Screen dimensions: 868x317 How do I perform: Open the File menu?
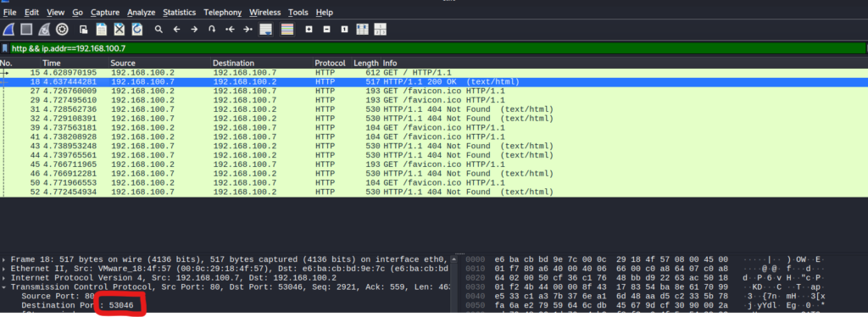[x=10, y=12]
